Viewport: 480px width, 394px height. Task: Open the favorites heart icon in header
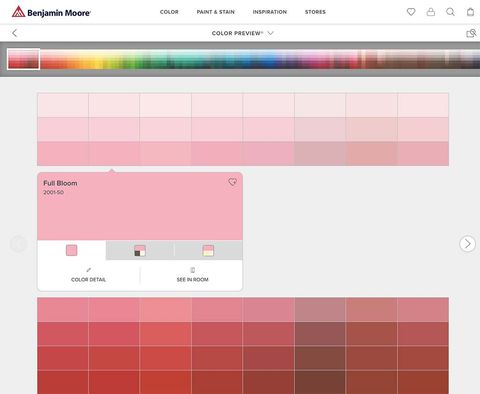(x=411, y=12)
